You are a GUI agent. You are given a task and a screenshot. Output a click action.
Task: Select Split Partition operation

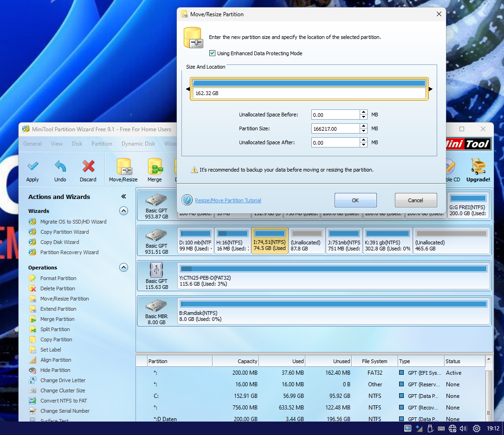click(x=55, y=329)
